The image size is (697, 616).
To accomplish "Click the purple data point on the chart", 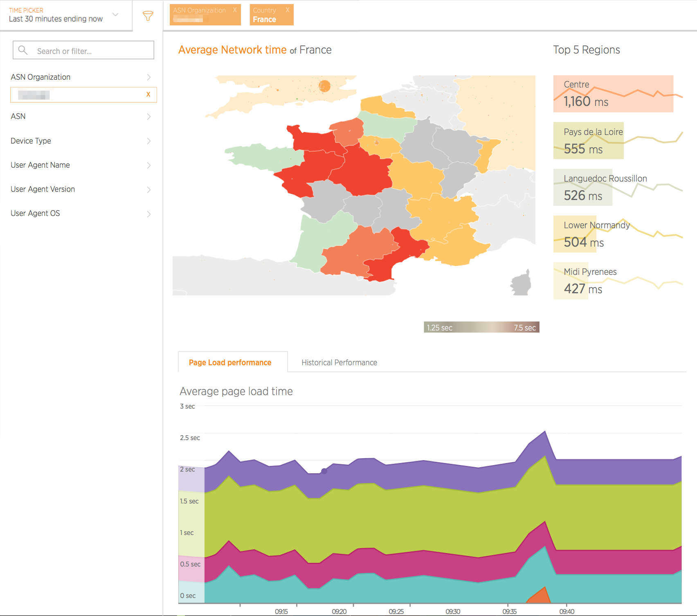I will point(324,471).
